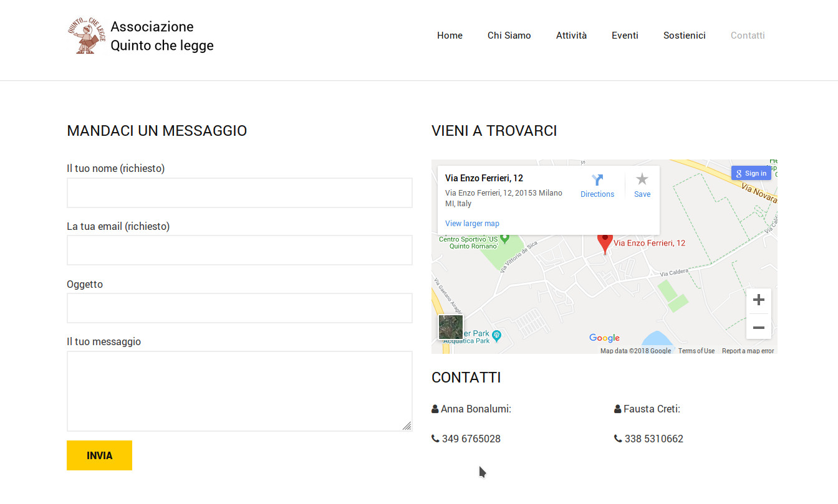Open the View larger map link
The height and width of the screenshot is (504, 838).
click(472, 224)
